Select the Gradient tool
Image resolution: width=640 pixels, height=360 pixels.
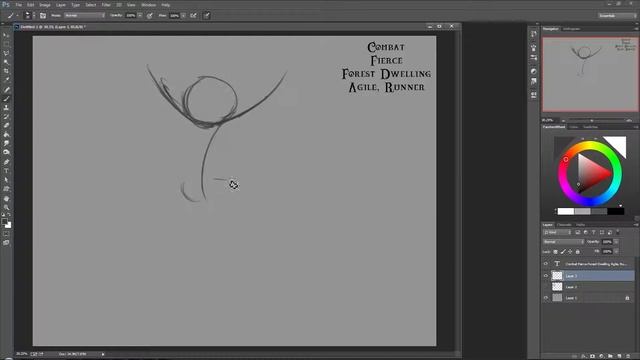6,135
